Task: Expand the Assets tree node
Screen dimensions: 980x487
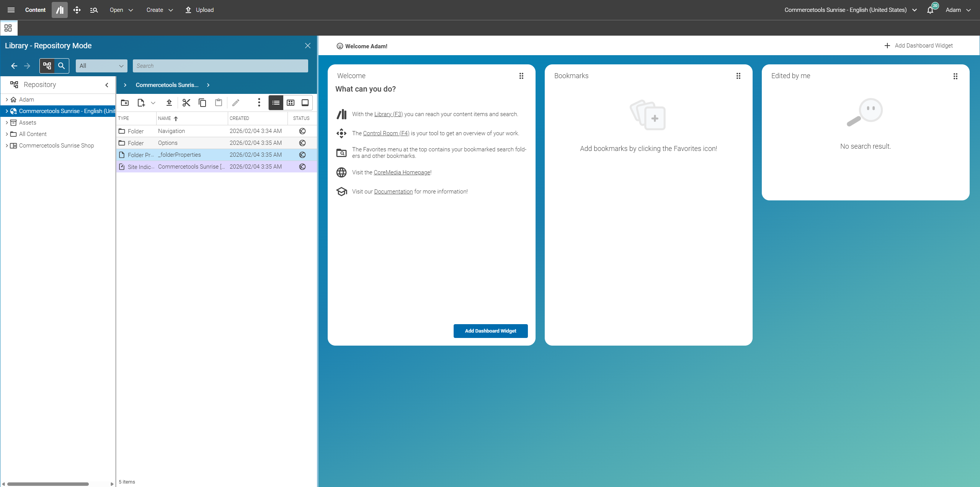Action: pos(7,123)
